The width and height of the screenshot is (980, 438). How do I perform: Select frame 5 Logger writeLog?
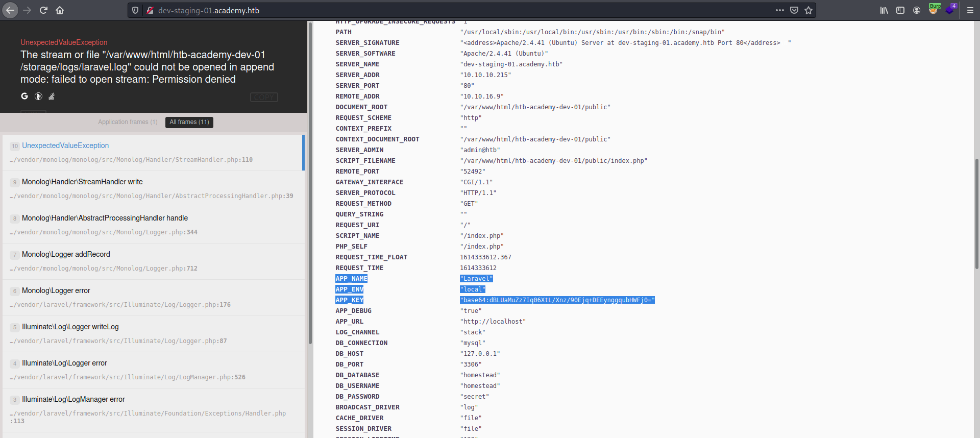point(153,333)
